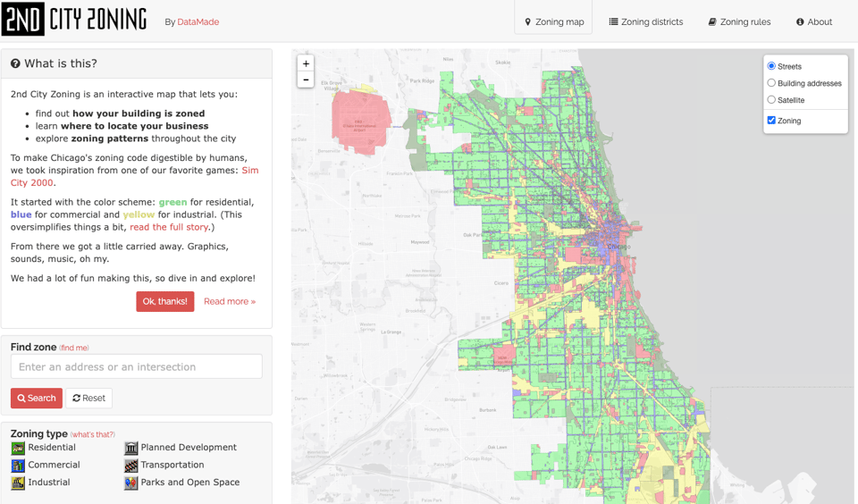Switch to Building addresses layer

pyautogui.click(x=771, y=83)
